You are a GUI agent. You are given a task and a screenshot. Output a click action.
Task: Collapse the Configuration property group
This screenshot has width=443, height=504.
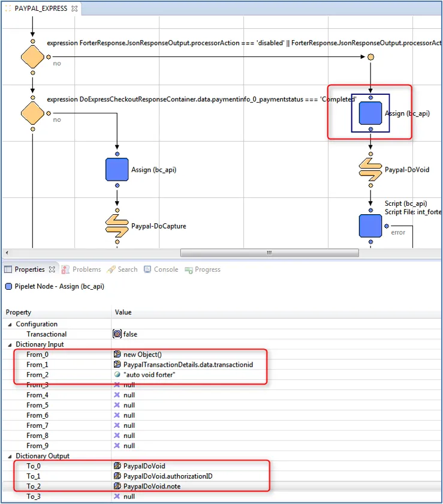(x=10, y=325)
